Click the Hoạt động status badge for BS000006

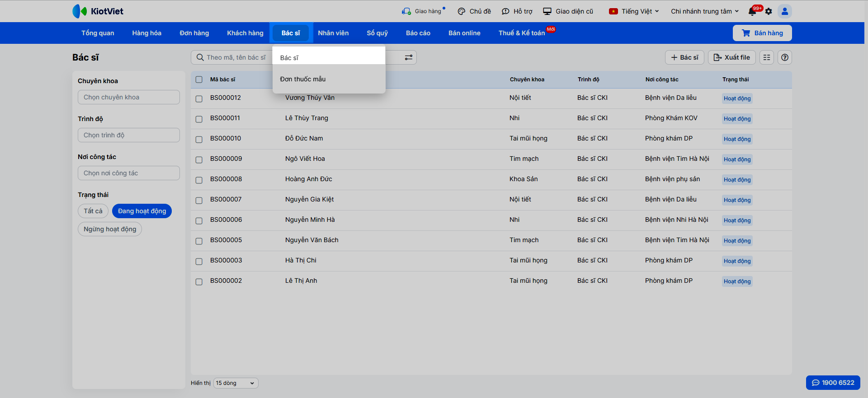tap(737, 220)
